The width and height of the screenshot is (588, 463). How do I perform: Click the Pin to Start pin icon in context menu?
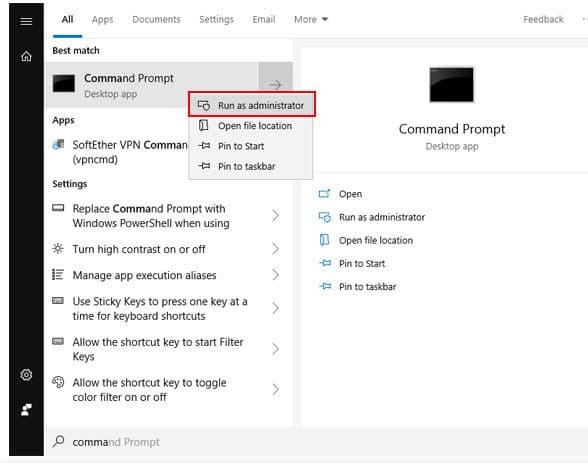pyautogui.click(x=204, y=145)
